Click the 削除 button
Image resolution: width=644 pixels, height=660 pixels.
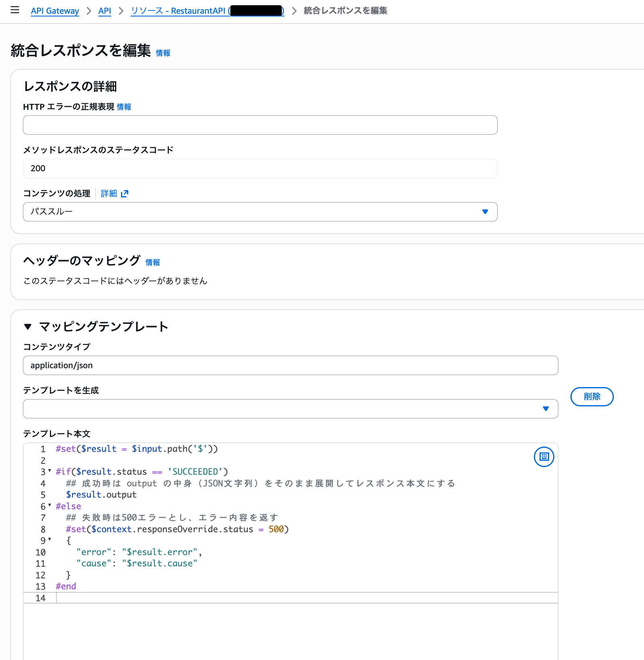[592, 397]
